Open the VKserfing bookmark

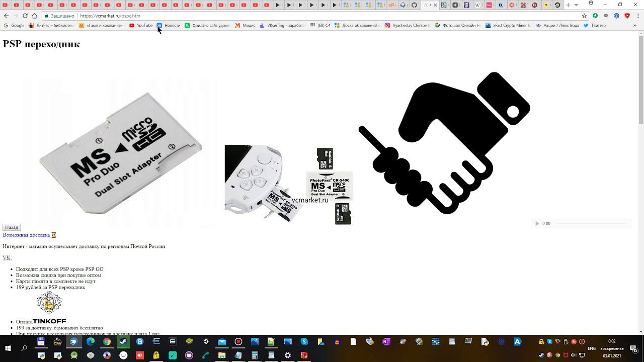coord(282,25)
